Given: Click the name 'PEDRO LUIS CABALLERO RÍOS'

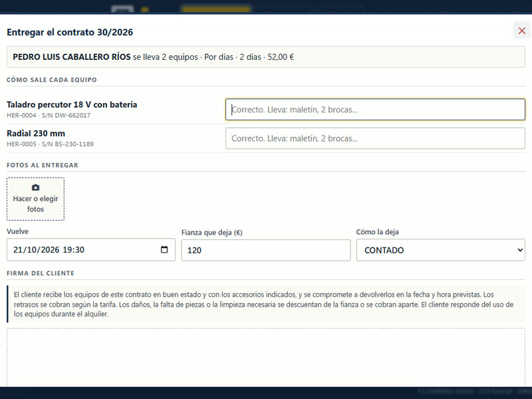Looking at the screenshot, I should coord(72,57).
